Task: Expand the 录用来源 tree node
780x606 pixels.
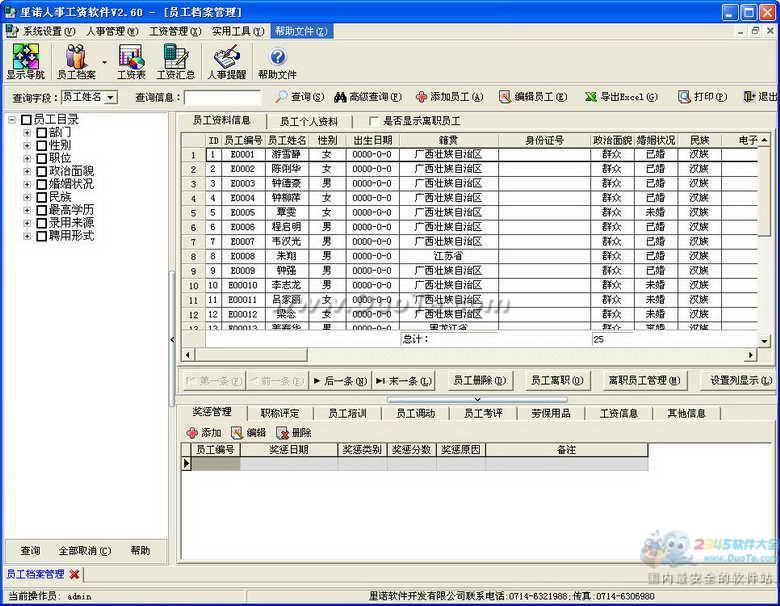Action: pos(27,223)
